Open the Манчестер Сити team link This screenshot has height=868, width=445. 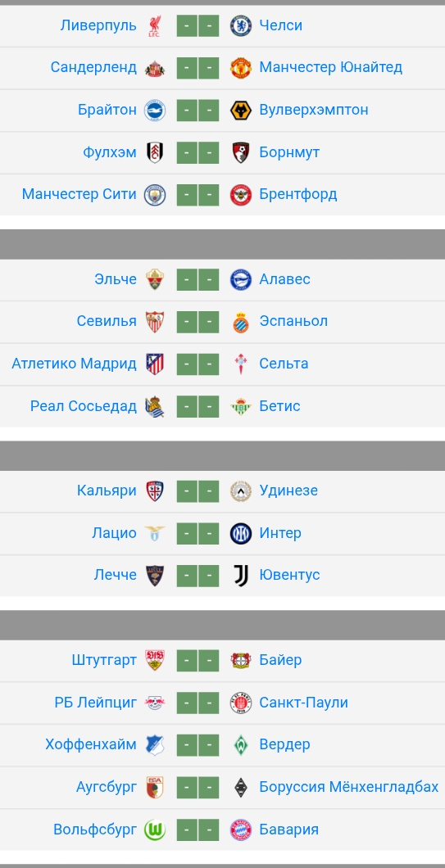click(x=79, y=194)
